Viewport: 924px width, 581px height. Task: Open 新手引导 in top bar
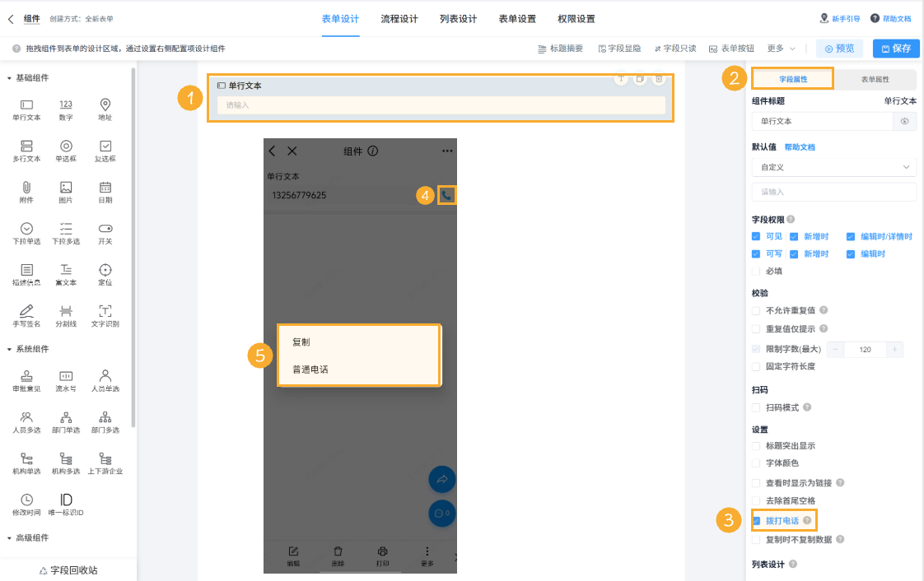pos(840,19)
